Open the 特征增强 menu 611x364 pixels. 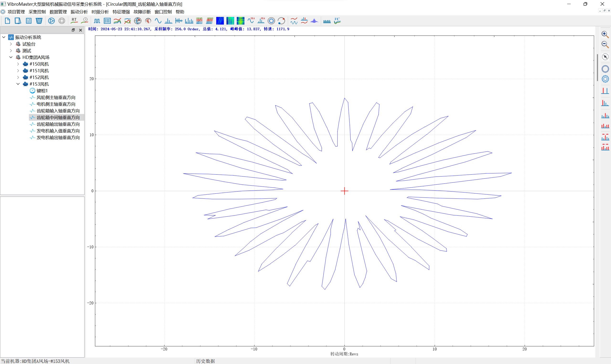coord(121,12)
